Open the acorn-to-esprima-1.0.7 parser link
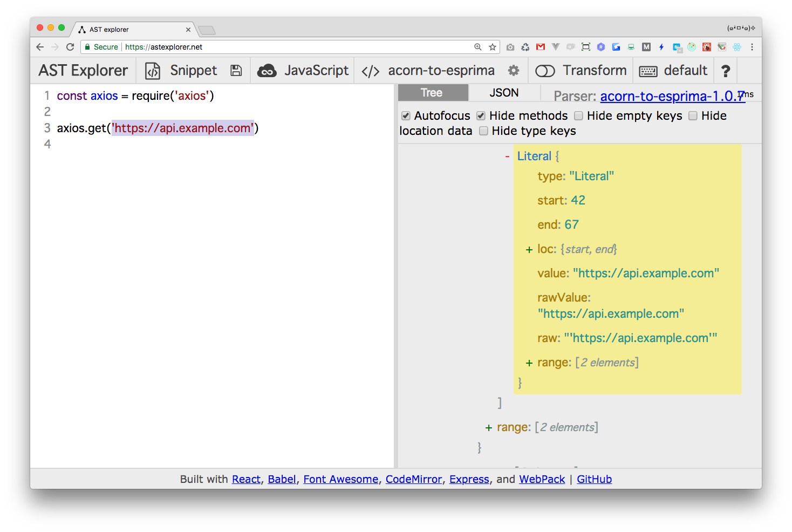This screenshot has width=792, height=532. tap(672, 96)
